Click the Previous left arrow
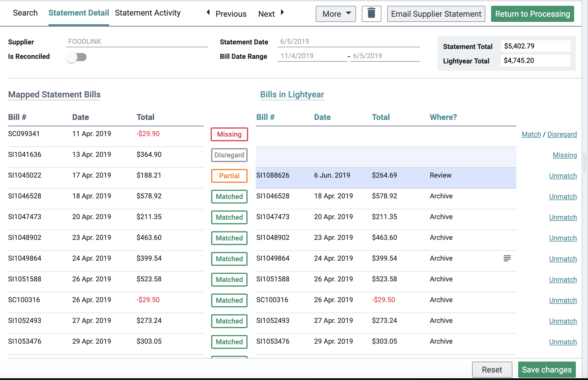 208,12
